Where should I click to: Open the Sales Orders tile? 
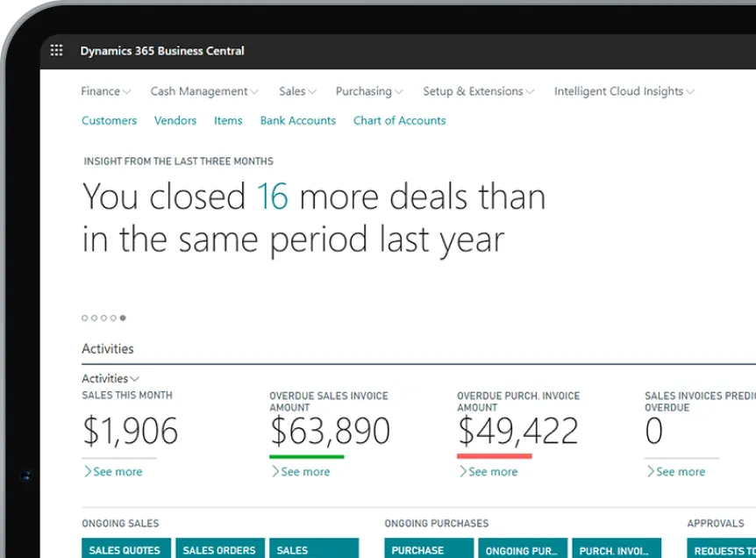pos(219,549)
